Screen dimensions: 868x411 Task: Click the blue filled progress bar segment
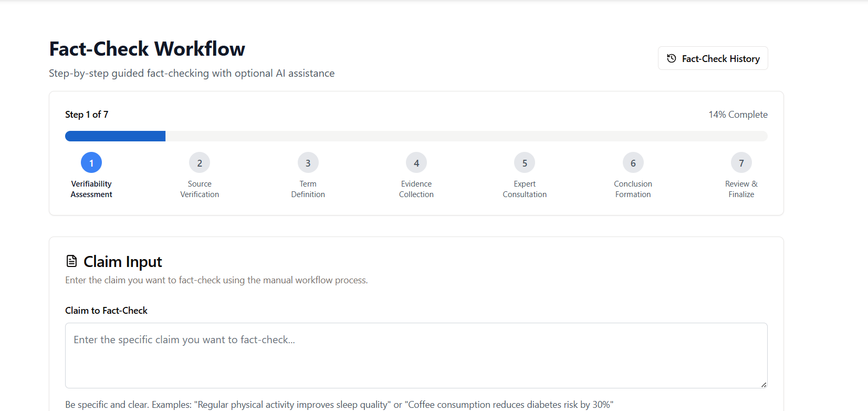(115, 136)
